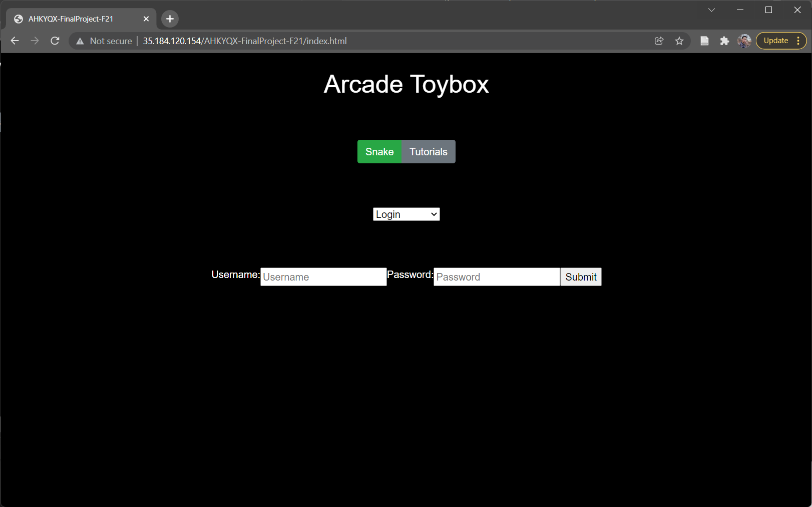812x507 pixels.
Task: Open the Login dropdown menu
Action: coord(406,214)
